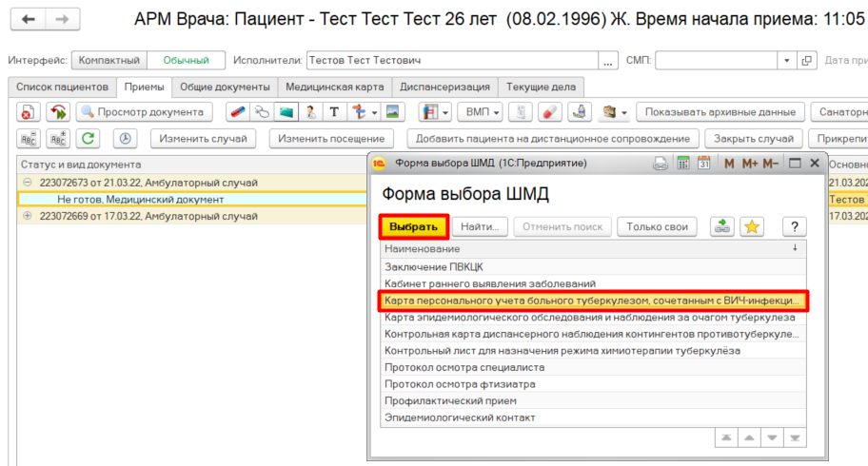
Task: Switch interface to Компактный mode
Action: coord(108,61)
